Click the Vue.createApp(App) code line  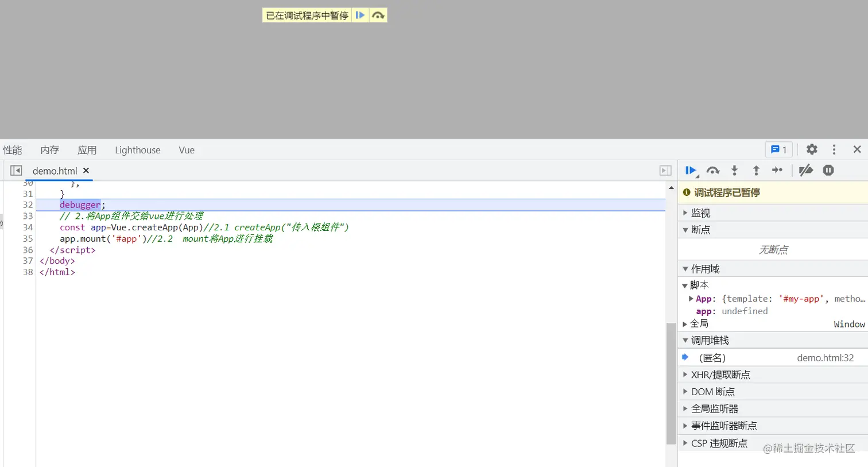point(204,227)
